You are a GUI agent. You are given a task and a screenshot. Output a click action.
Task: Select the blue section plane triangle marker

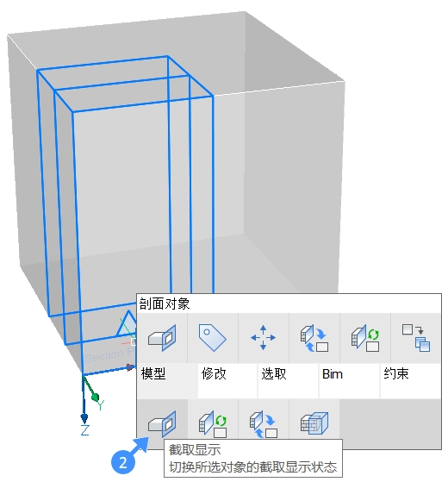click(127, 323)
